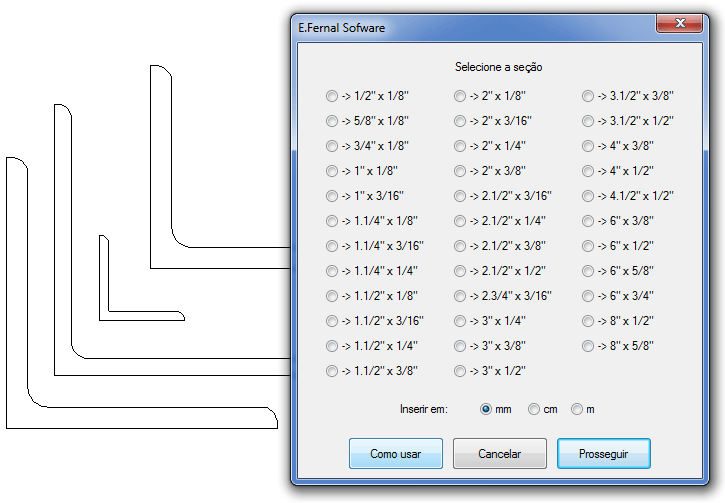The width and height of the screenshot is (725, 503).
Task: Select 2.1/2" x 1/4" angle section
Action: 460,221
